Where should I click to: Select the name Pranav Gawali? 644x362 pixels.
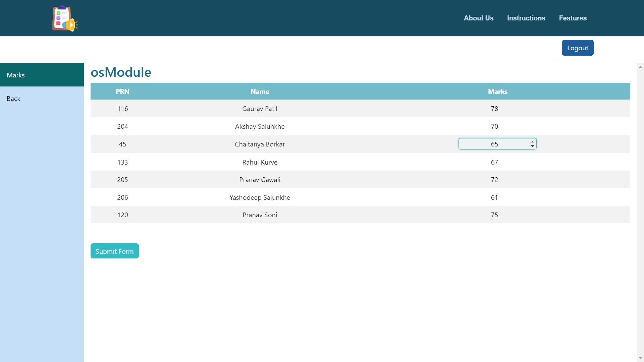coord(260,180)
